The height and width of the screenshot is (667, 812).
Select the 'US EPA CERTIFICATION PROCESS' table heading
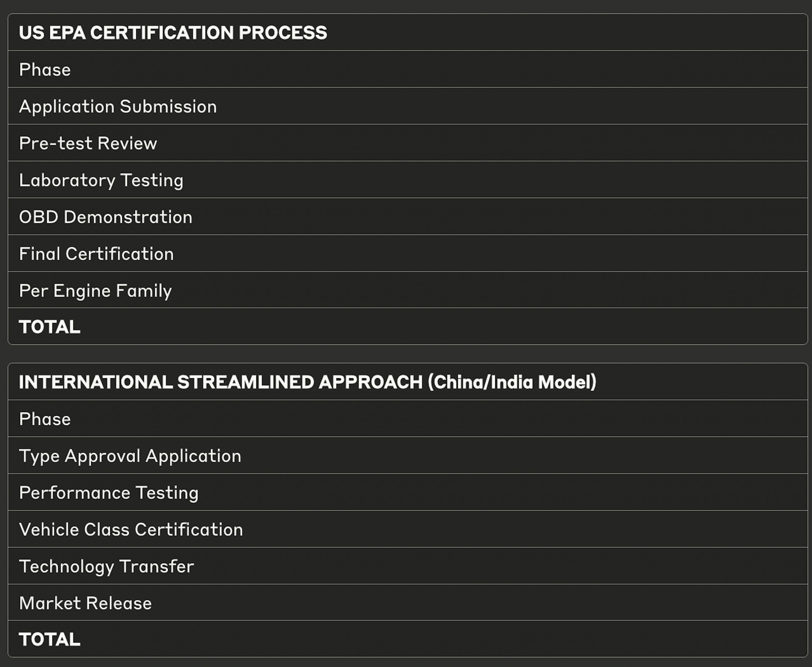407,32
